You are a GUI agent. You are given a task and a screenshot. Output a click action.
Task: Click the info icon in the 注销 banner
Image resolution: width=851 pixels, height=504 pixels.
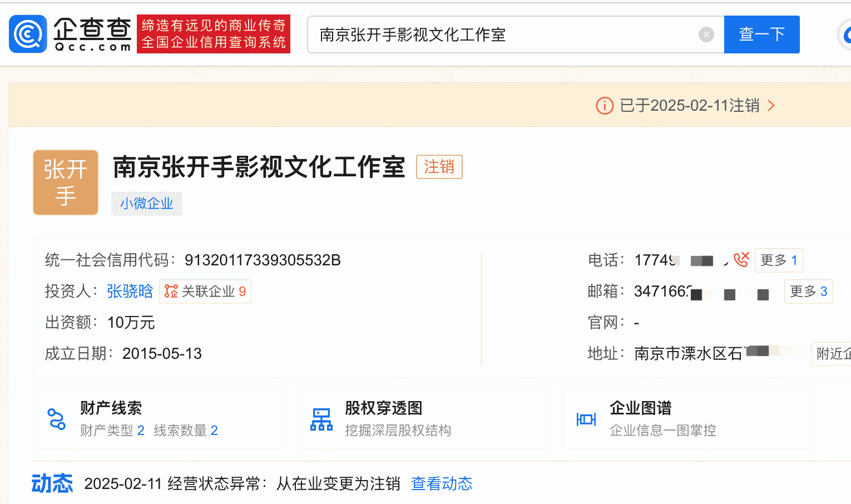(604, 106)
